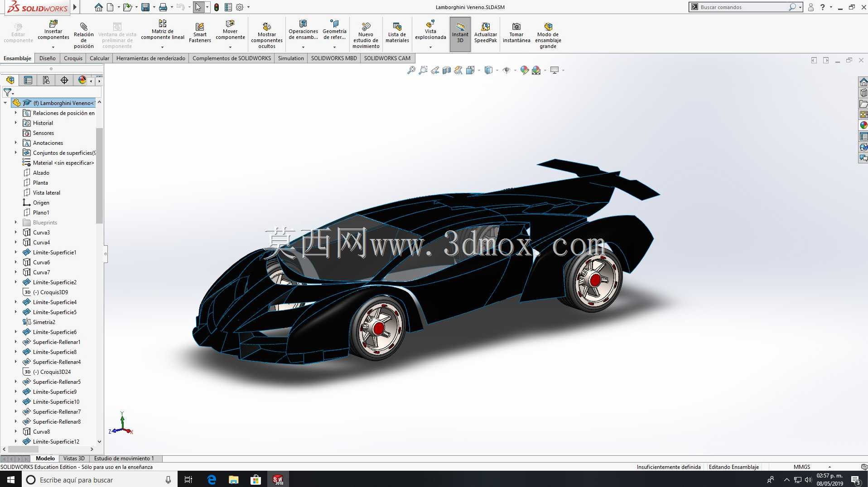The height and width of the screenshot is (487, 868).
Task: Expand the Blueprints folder
Action: 16,222
